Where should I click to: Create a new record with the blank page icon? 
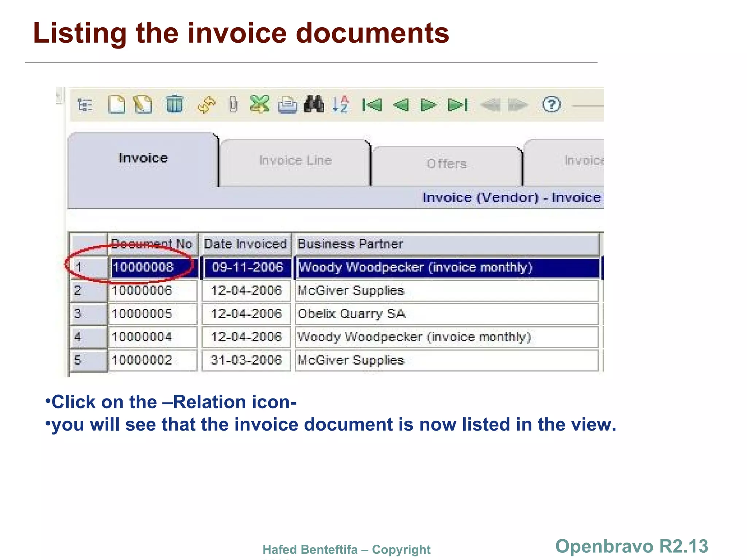[x=116, y=105]
